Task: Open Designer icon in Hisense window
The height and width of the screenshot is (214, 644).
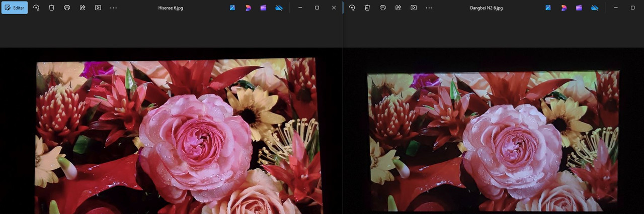Action: (248, 8)
